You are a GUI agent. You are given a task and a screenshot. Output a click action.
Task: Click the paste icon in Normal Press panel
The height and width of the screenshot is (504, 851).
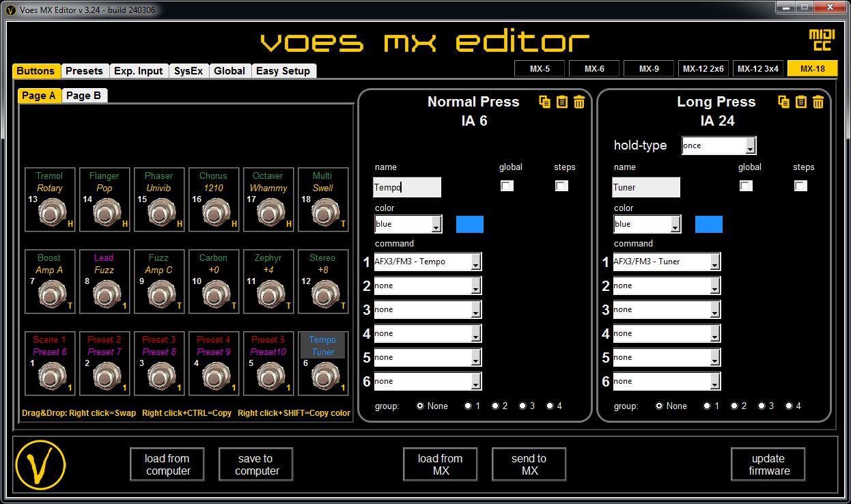562,102
